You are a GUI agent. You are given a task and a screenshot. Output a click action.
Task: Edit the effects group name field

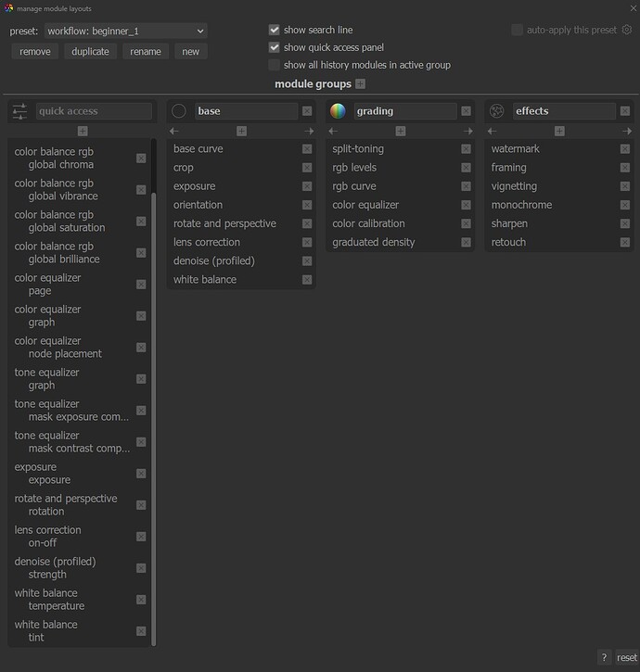coord(564,111)
